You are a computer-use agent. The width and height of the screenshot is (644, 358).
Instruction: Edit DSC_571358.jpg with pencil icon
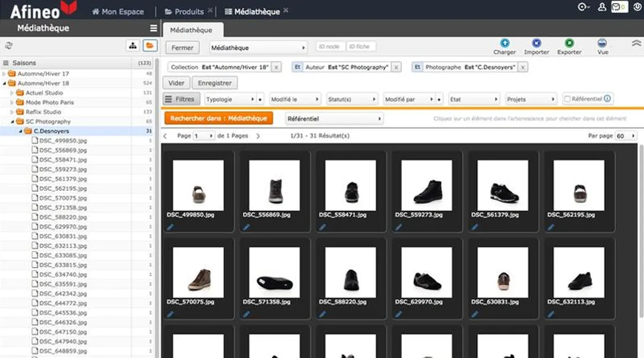[x=247, y=315]
